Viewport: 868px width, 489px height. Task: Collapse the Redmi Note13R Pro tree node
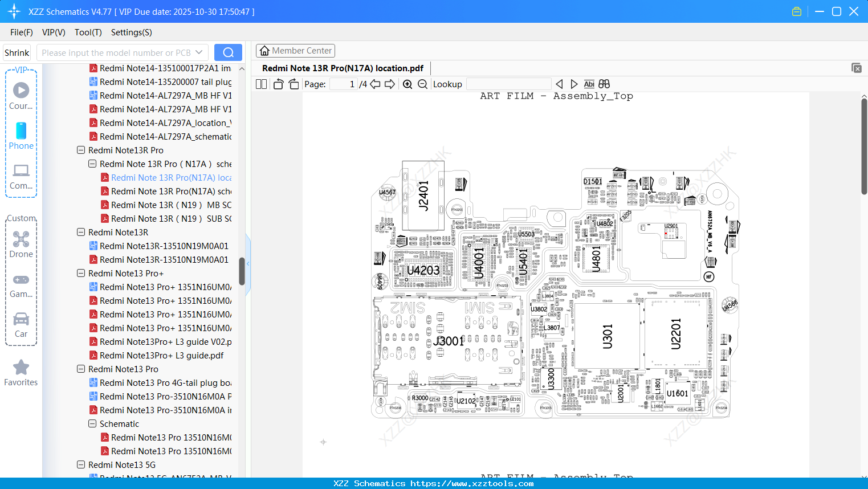81,150
